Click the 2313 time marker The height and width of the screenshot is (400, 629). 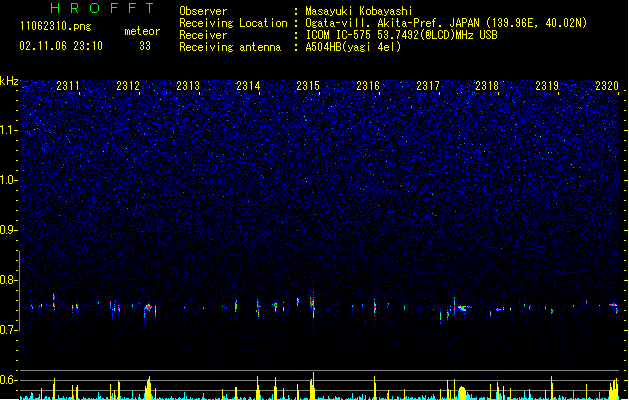188,86
